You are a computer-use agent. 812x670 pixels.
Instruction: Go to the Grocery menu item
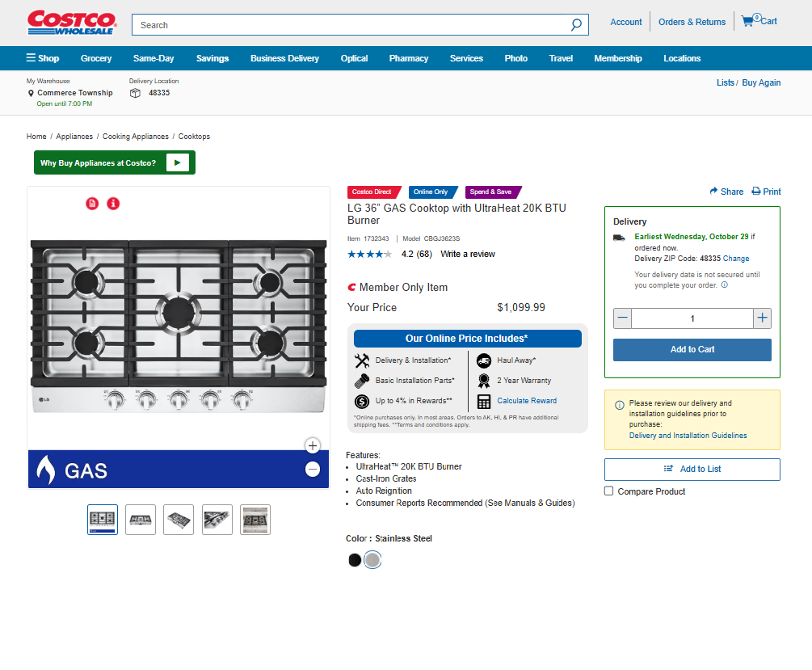[96, 58]
